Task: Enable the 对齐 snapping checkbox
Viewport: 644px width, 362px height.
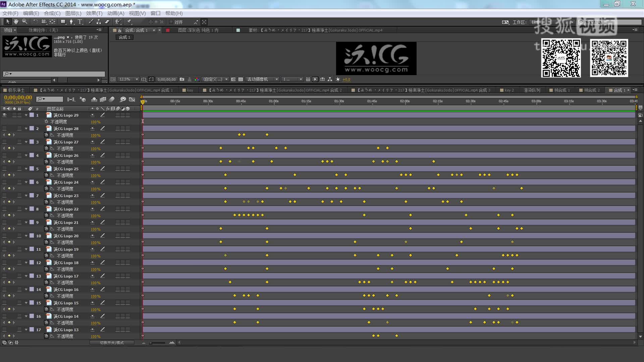Action: point(171,22)
